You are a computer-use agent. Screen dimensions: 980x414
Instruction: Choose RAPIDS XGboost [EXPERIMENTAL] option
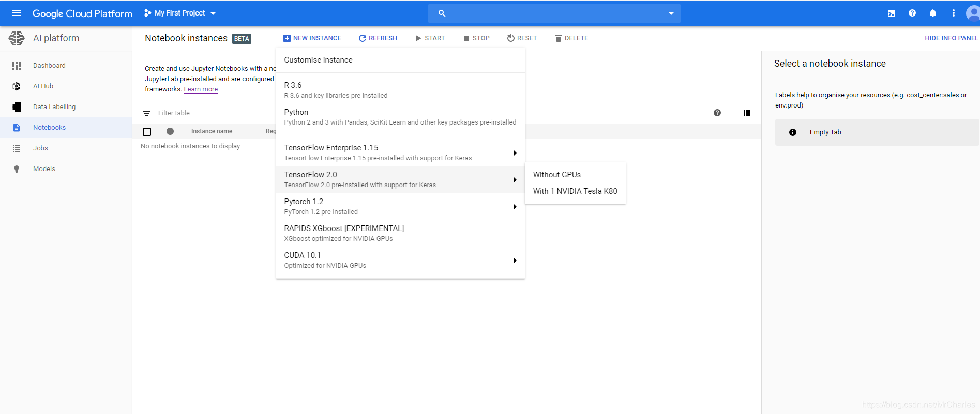[400, 233]
